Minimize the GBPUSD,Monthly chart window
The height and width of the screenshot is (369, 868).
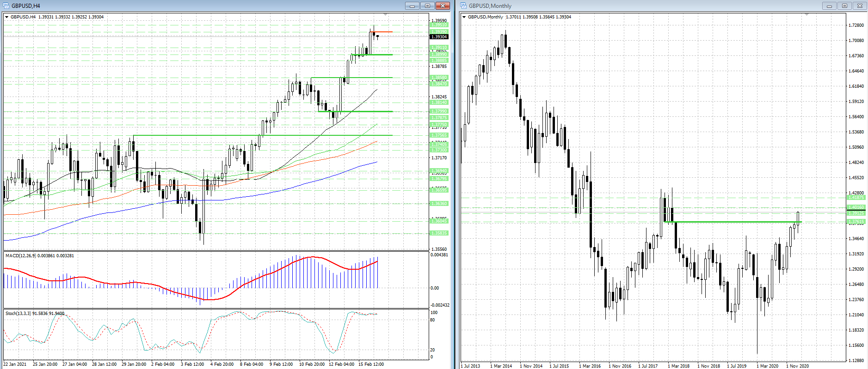click(x=829, y=6)
